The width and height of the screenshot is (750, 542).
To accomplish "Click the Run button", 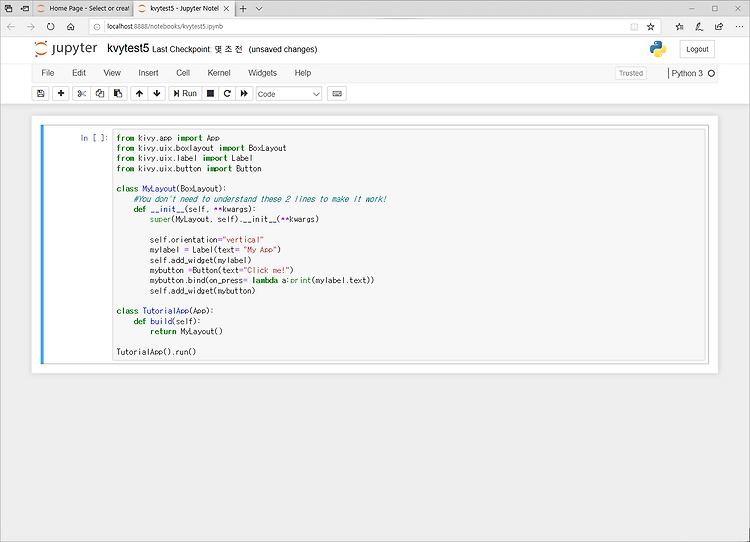I will 185,94.
